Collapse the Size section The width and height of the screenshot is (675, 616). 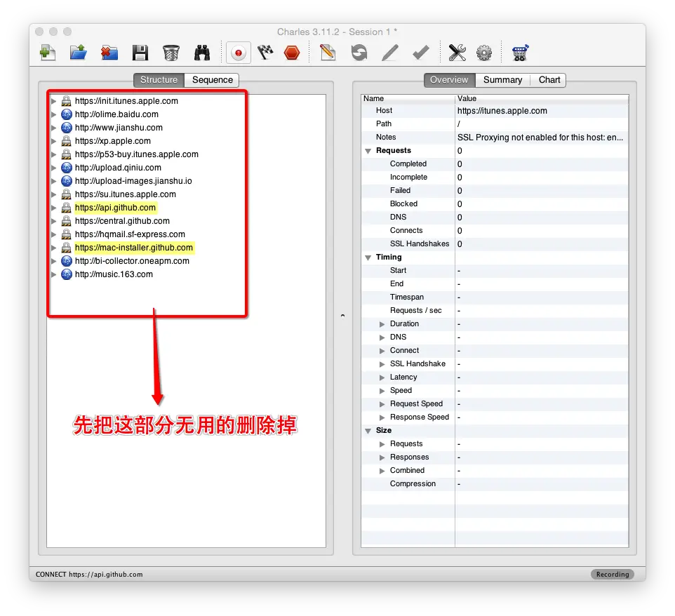point(368,431)
